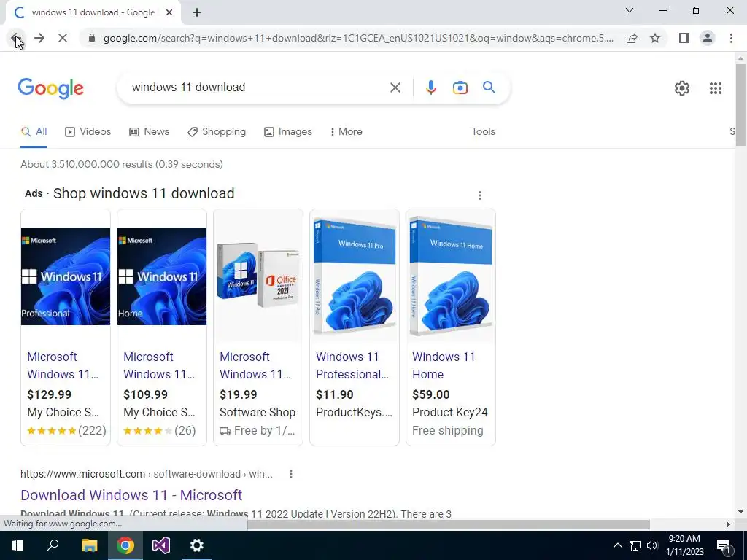Open the Windows 11 Pro box image

tap(355, 276)
